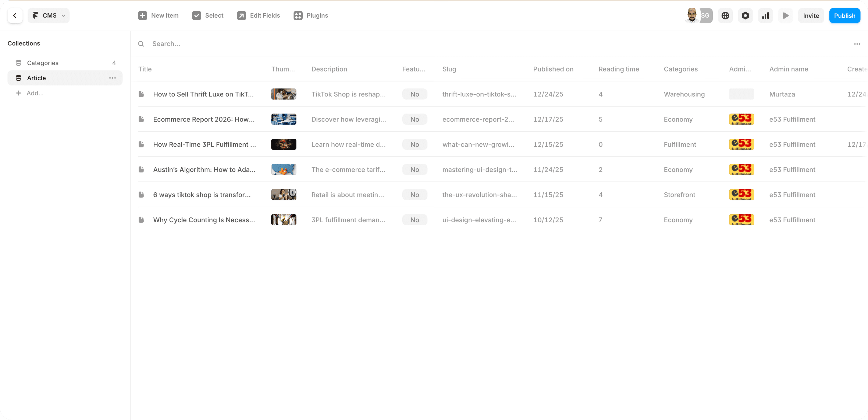The width and height of the screenshot is (868, 420).
Task: Open the table options ellipsis menu
Action: (857, 44)
